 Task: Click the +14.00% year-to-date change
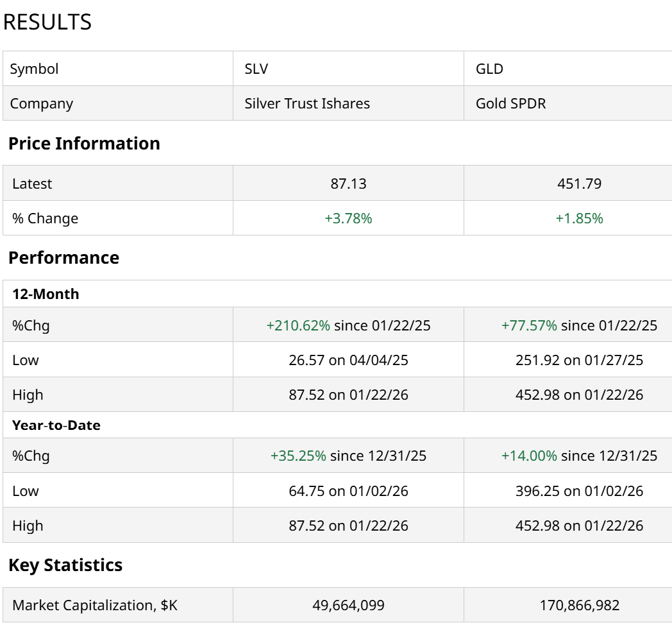(529, 456)
